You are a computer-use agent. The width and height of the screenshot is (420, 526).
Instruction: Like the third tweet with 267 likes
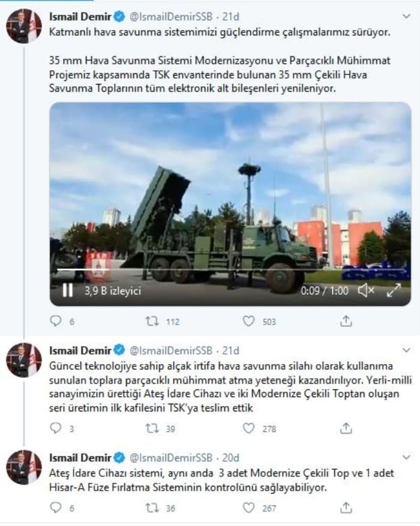[x=248, y=508]
